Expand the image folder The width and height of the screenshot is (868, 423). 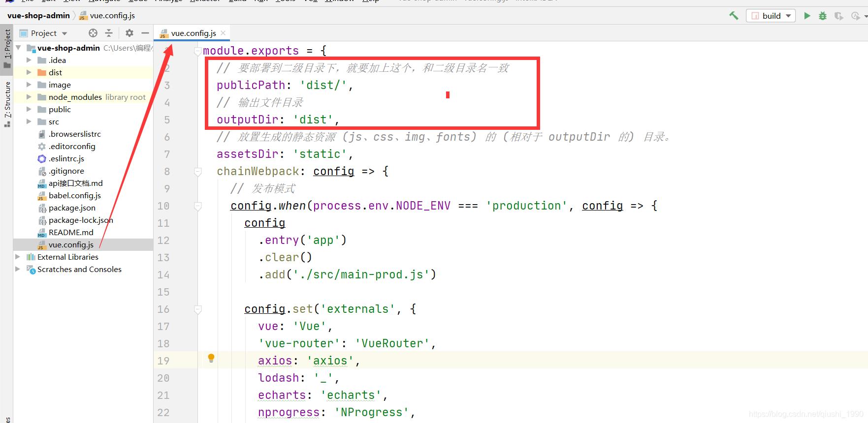point(29,85)
